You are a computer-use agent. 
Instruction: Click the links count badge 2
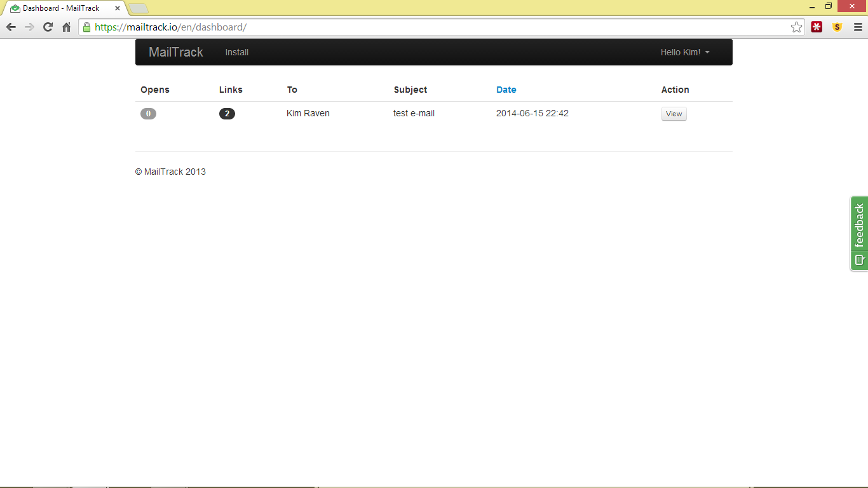point(227,114)
